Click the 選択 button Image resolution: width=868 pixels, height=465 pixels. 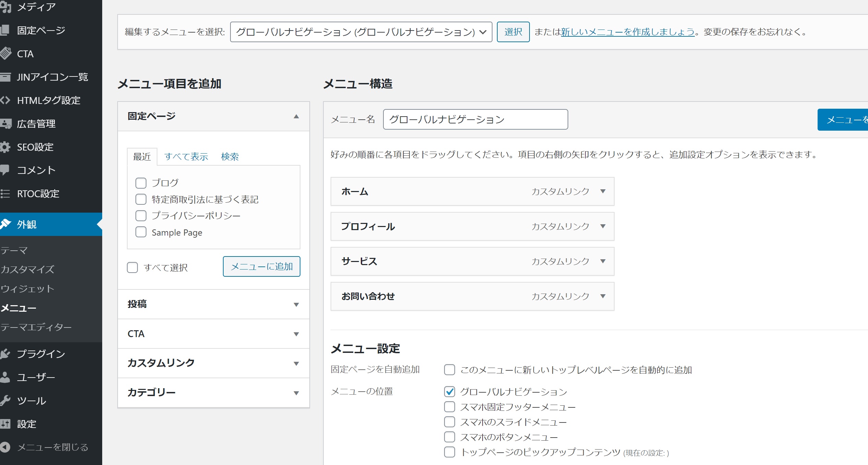tap(513, 32)
